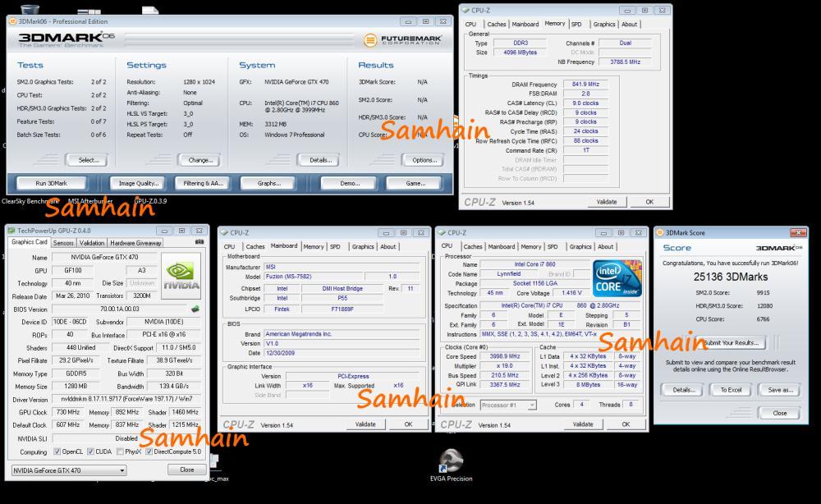Screen dimensions: 821x504
Task: Open the SPD tab in CPU-Z Memory window
Action: coord(576,24)
